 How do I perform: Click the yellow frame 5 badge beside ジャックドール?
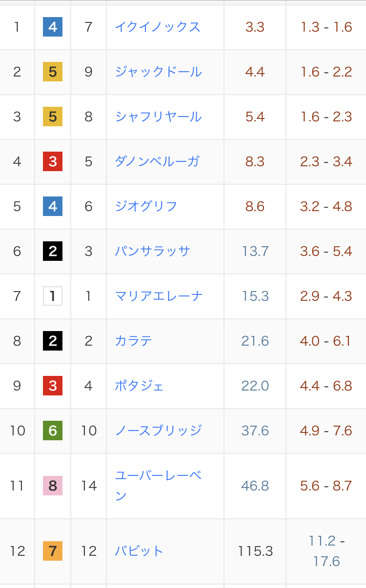coord(53,72)
